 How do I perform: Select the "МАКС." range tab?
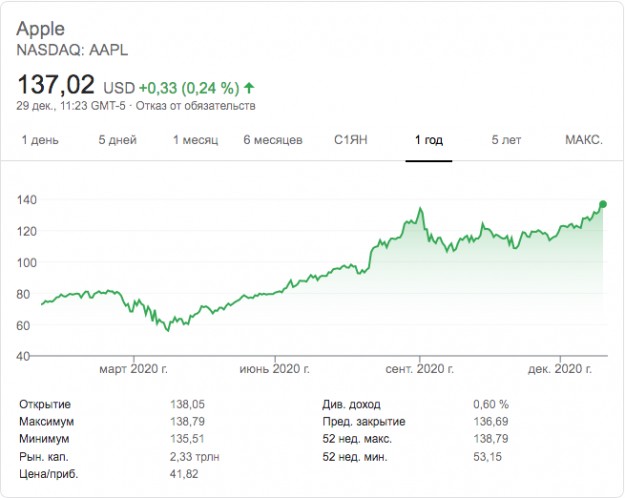[583, 140]
